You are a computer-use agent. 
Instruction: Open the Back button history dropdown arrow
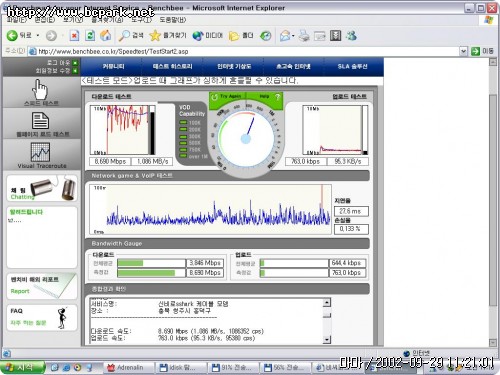pyautogui.click(x=38, y=35)
